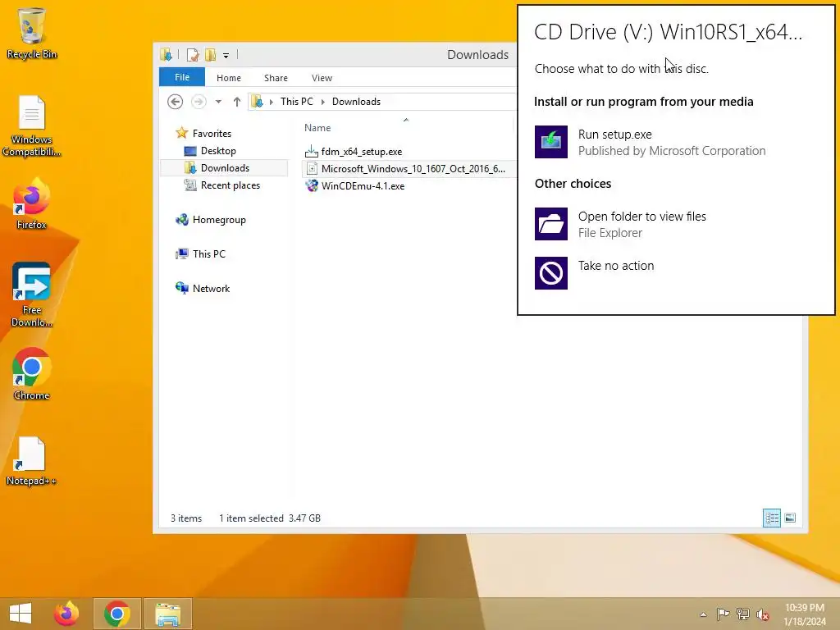Launch the Chrome desktop shortcut
The width and height of the screenshot is (840, 630).
[32, 374]
